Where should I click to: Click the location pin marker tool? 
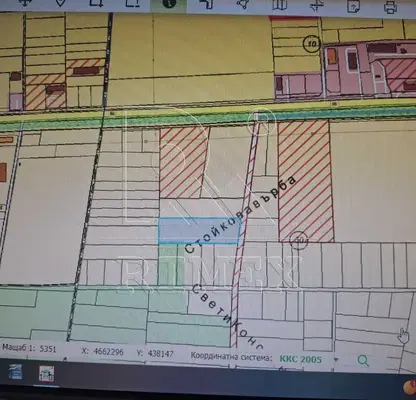(60, 3)
